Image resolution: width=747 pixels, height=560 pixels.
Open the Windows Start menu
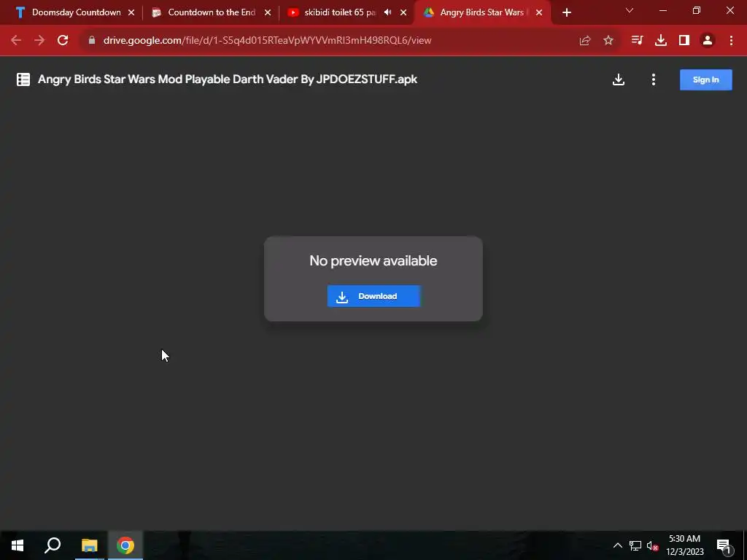pyautogui.click(x=18, y=545)
